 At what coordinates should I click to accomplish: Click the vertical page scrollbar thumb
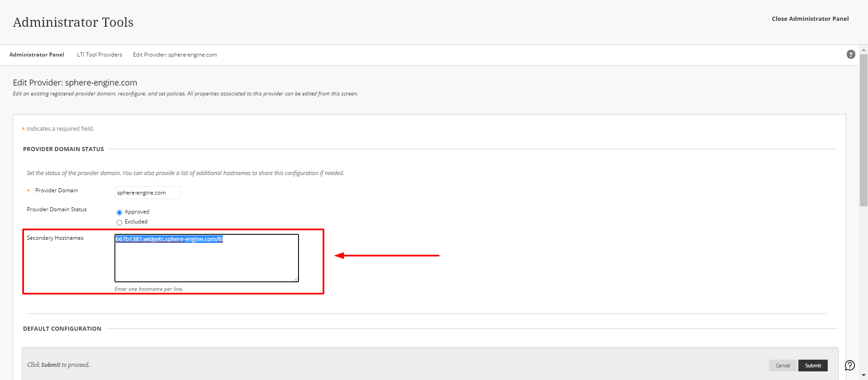point(863,130)
